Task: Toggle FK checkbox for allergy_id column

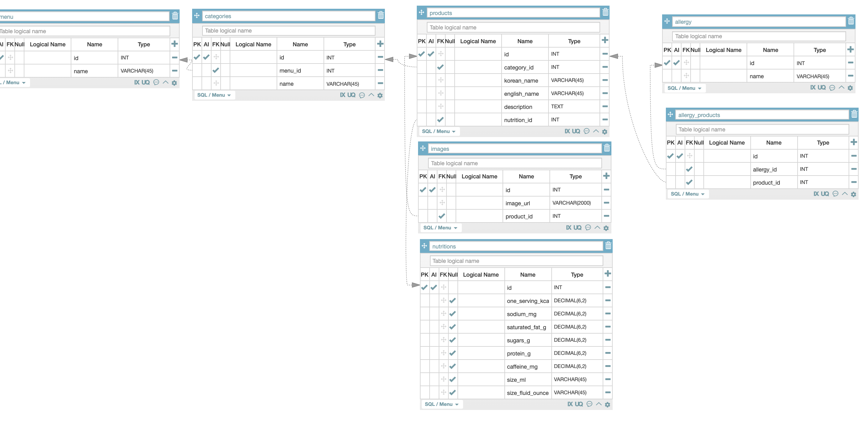Action: click(x=689, y=169)
